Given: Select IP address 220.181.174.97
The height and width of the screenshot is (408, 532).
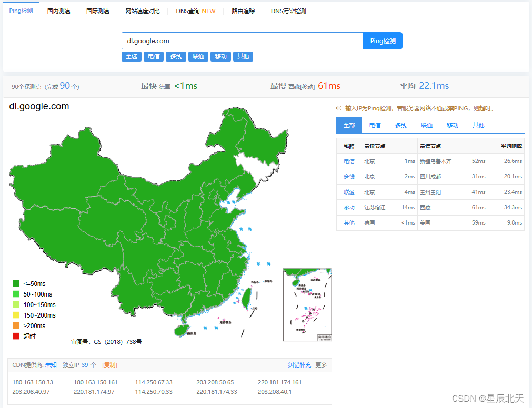Looking at the screenshot, I should tap(94, 392).
